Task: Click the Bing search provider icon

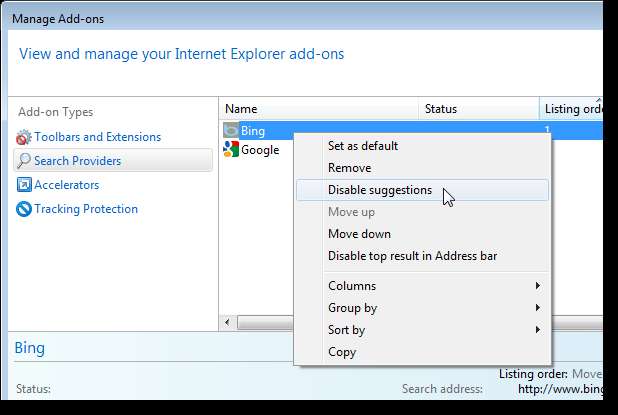Action: coord(231,130)
